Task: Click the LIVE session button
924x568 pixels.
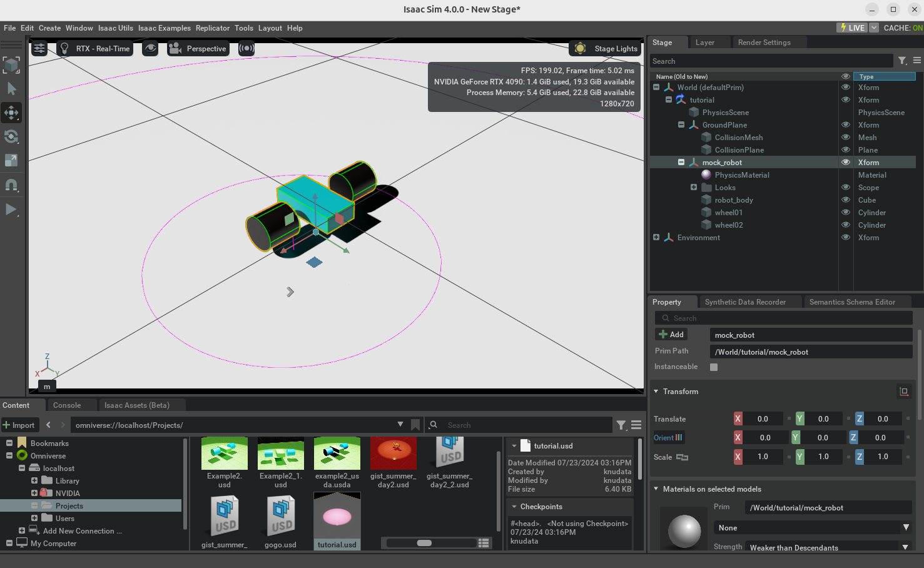Action: coord(851,28)
